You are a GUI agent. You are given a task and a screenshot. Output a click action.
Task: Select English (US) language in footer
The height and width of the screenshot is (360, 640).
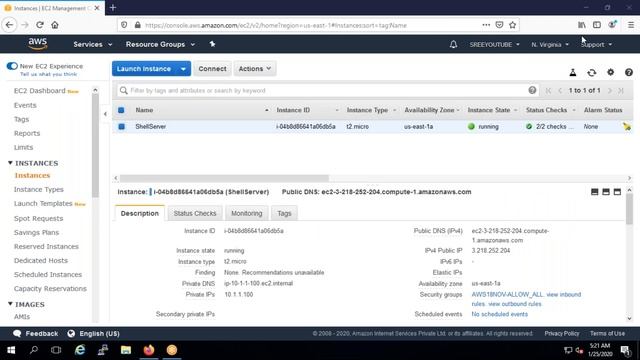tap(93, 333)
